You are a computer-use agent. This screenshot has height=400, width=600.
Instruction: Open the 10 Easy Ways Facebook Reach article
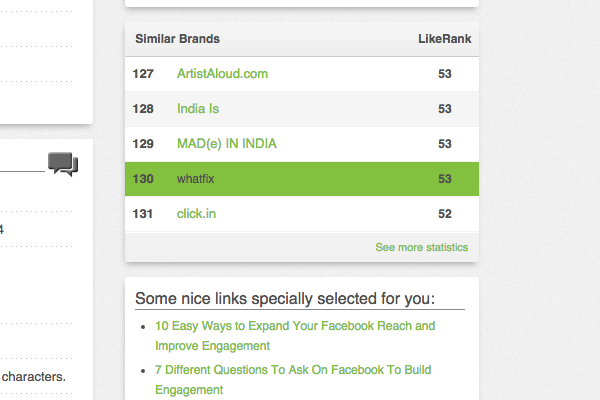(295, 326)
